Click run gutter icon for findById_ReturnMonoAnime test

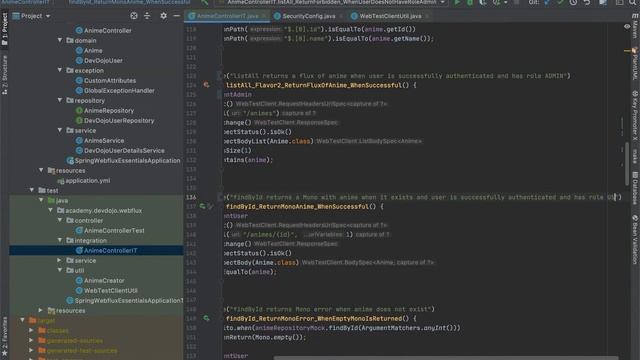(x=202, y=207)
